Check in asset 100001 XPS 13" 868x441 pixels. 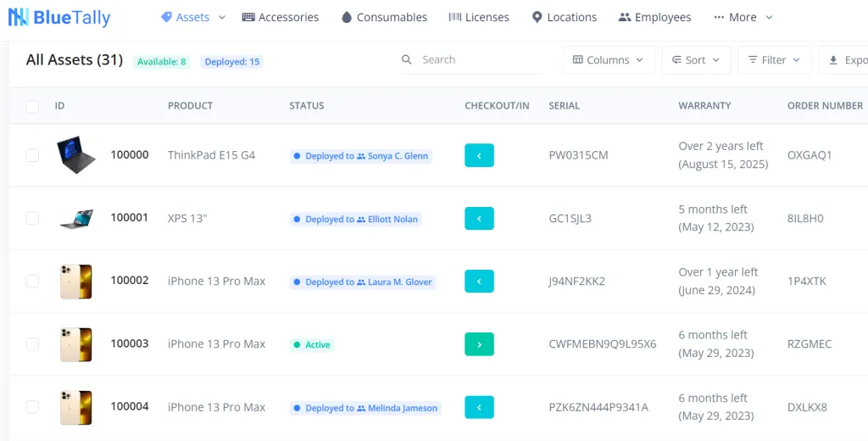(479, 219)
